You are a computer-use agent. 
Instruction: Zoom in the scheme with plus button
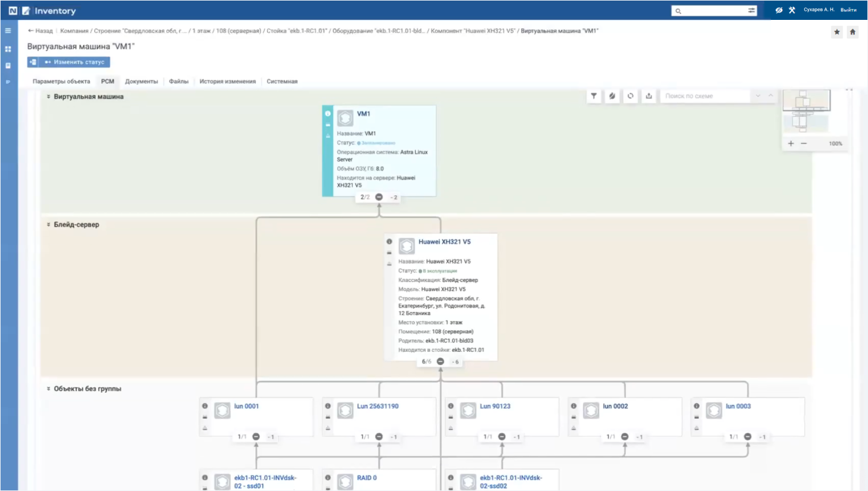791,143
